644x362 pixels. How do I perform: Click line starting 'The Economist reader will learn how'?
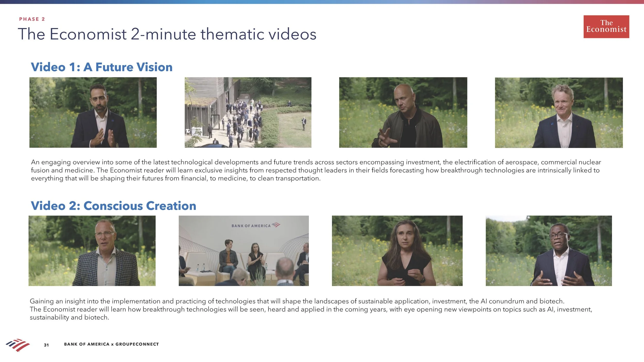point(311,309)
